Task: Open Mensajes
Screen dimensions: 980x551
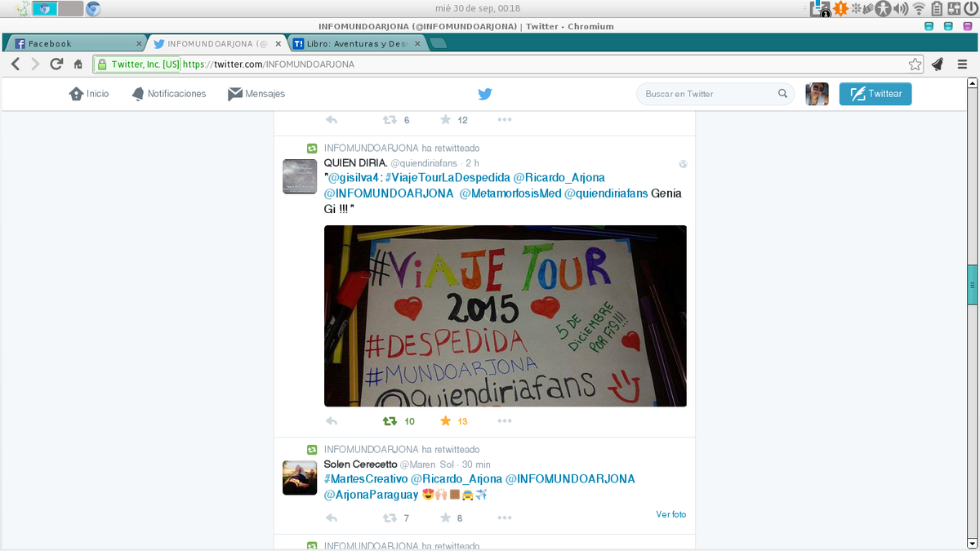Action: point(256,94)
